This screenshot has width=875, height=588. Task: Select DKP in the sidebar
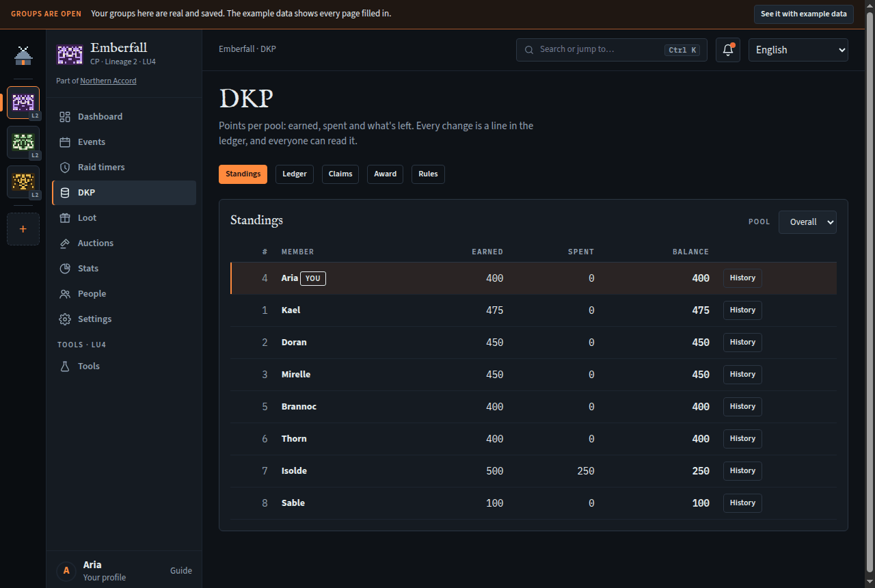pyautogui.click(x=124, y=193)
